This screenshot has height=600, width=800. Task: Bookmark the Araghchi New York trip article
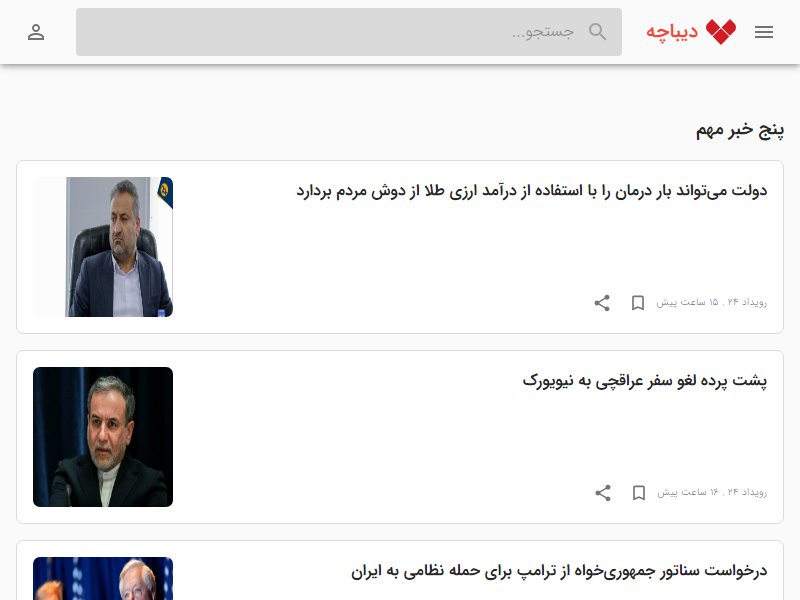639,492
